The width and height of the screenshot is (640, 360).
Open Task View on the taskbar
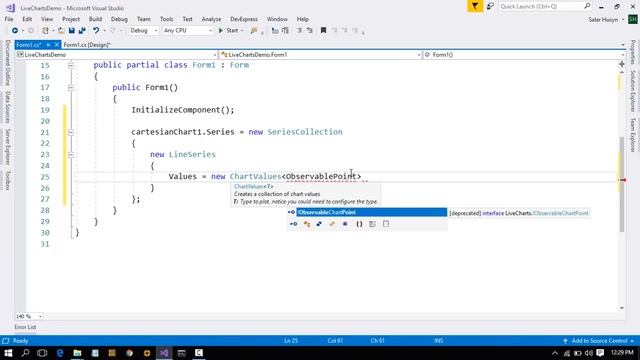click(x=42, y=353)
